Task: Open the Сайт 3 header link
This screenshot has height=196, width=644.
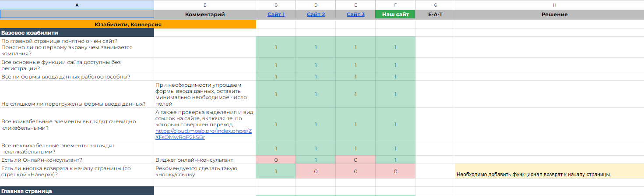Action: pyautogui.click(x=355, y=14)
